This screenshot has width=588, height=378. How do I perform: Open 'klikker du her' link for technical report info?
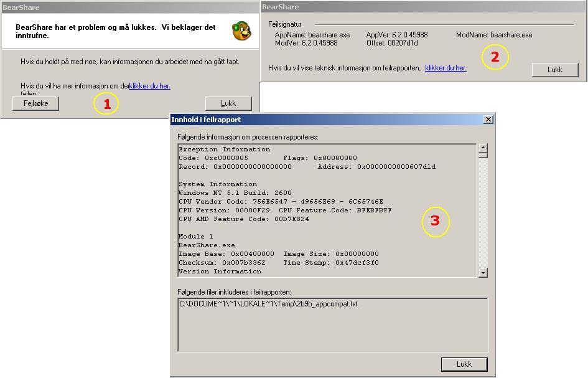point(446,68)
